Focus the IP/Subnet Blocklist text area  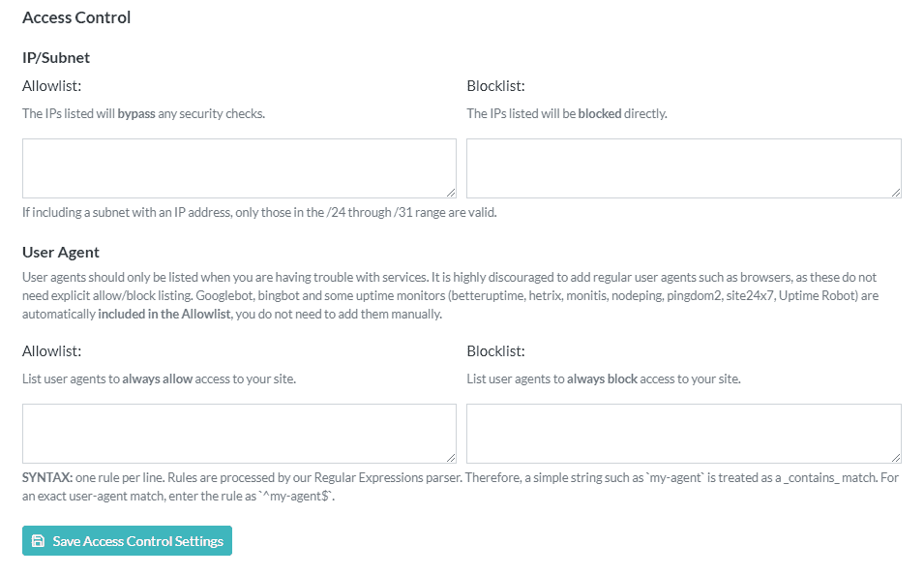click(x=683, y=168)
